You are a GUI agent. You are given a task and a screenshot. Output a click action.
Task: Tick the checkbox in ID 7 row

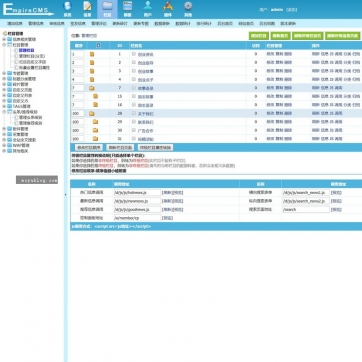[134, 88]
